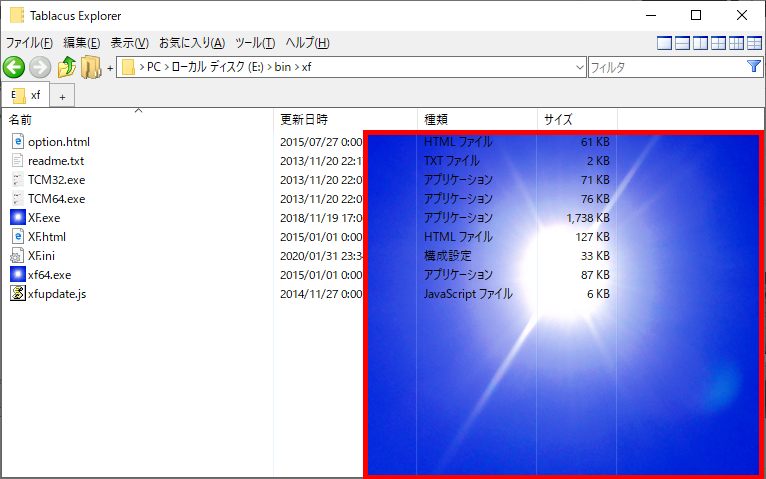Select the XF.ini settings file icon

tap(18, 256)
